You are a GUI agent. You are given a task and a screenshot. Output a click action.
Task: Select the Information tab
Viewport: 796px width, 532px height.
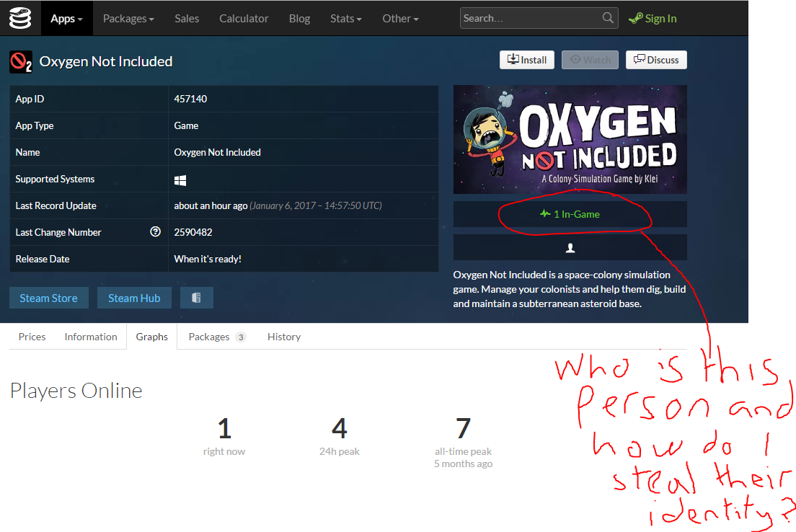coord(91,337)
